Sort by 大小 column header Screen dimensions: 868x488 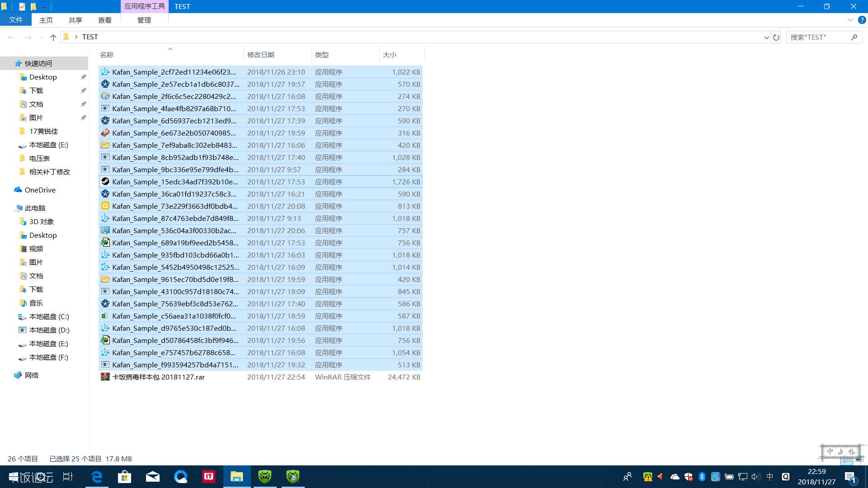click(402, 55)
